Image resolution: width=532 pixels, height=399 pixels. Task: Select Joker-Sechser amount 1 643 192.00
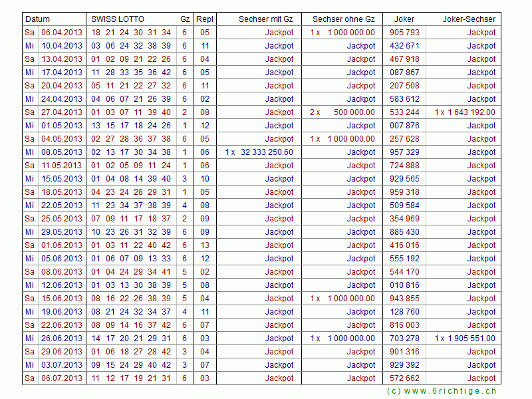click(x=465, y=112)
